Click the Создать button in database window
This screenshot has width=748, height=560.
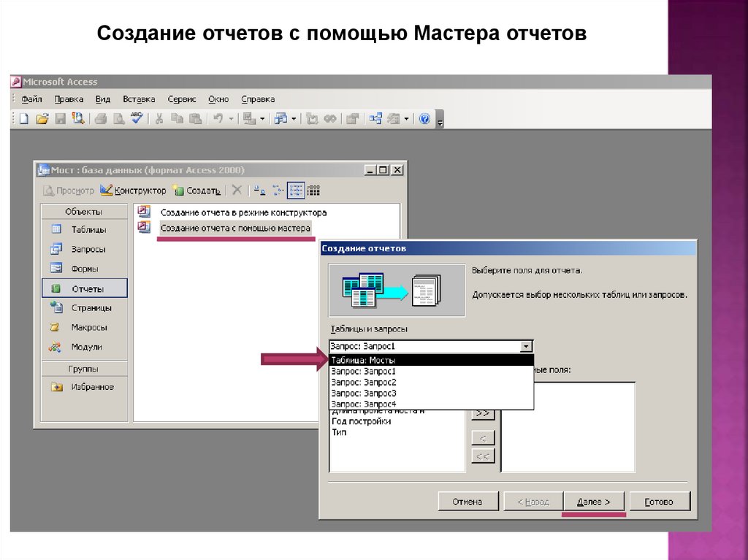click(196, 191)
